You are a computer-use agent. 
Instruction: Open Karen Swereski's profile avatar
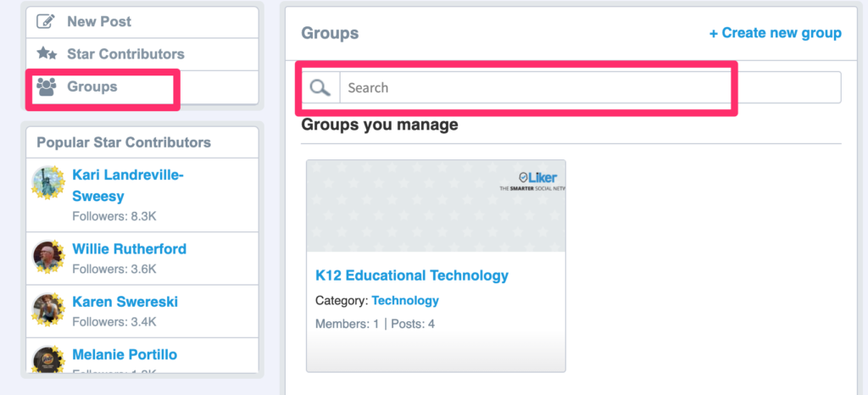48,309
